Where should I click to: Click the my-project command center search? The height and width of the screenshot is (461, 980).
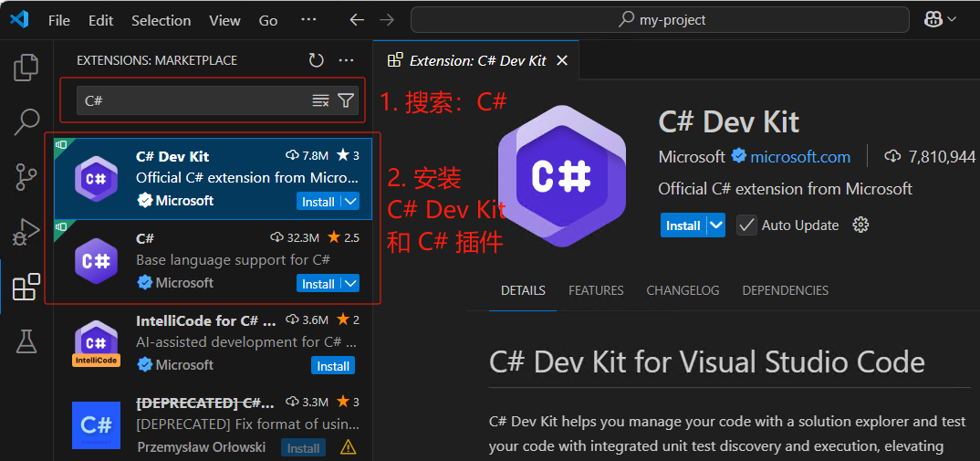(660, 20)
